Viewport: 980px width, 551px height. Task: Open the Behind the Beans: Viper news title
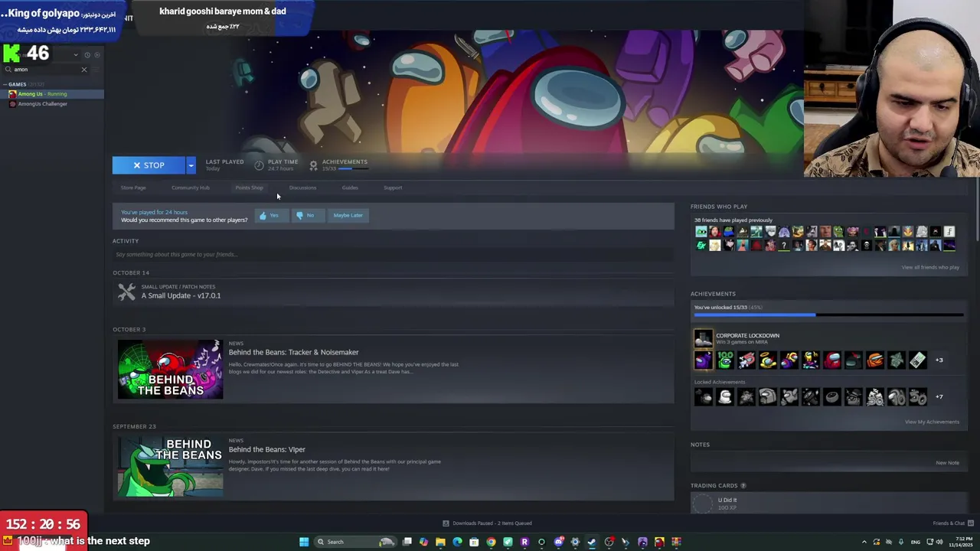click(266, 449)
